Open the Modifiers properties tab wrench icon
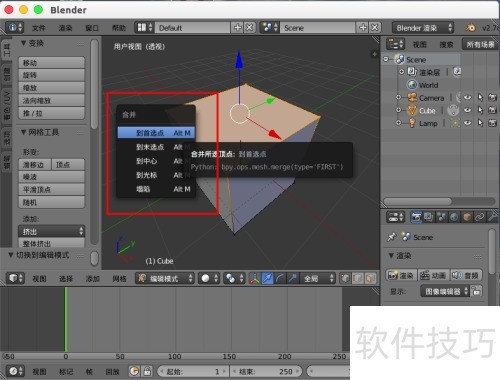This screenshot has width=500, height=380. click(492, 217)
